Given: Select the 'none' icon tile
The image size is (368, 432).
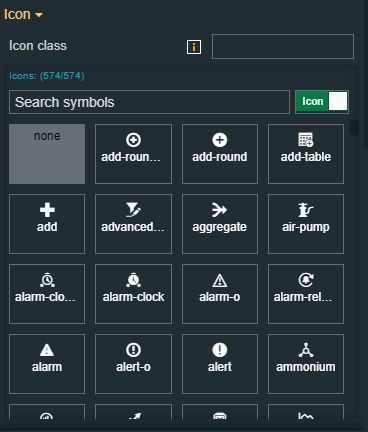Looking at the screenshot, I should (47, 154).
